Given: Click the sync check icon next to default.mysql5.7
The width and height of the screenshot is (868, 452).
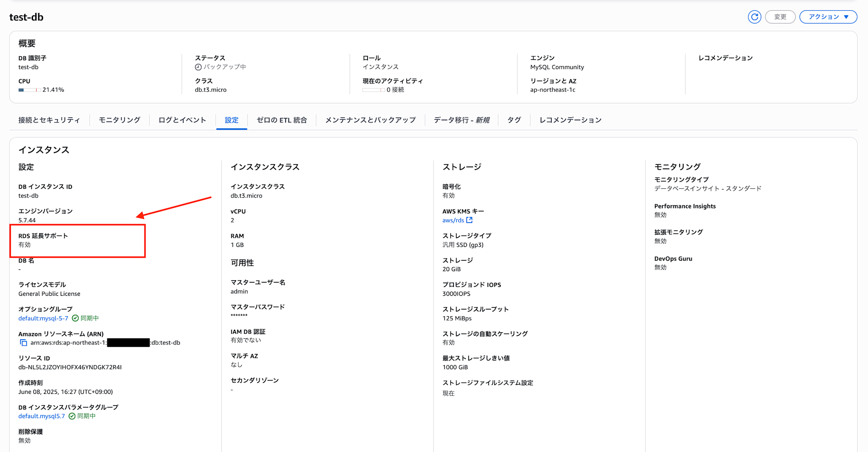Looking at the screenshot, I should pyautogui.click(x=72, y=416).
